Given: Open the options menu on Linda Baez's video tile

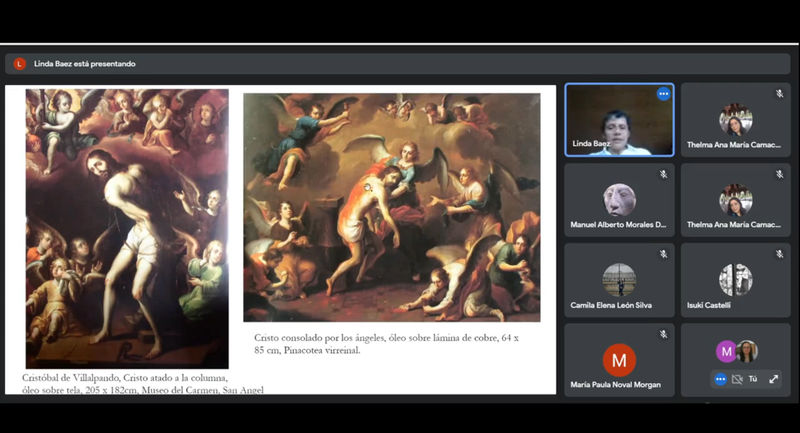Looking at the screenshot, I should click(663, 94).
